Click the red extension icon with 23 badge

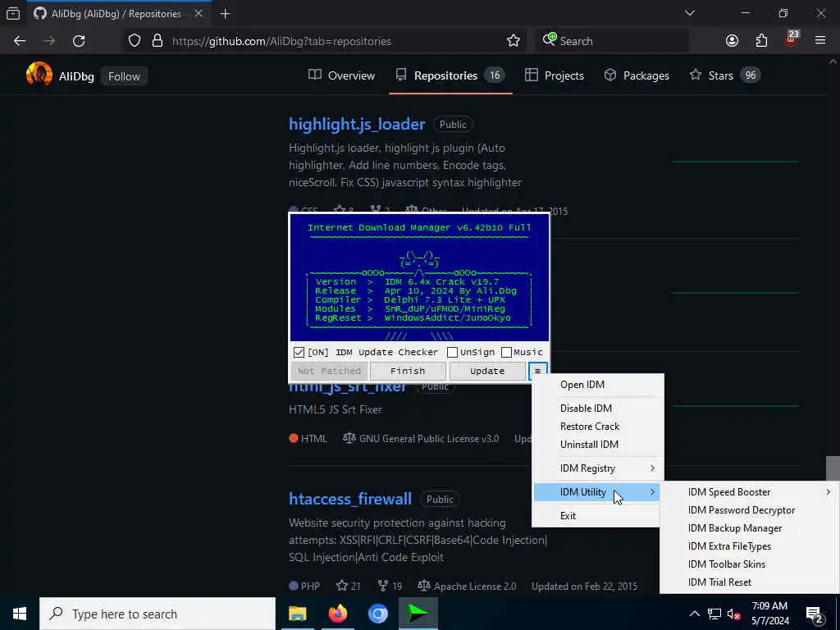click(792, 39)
